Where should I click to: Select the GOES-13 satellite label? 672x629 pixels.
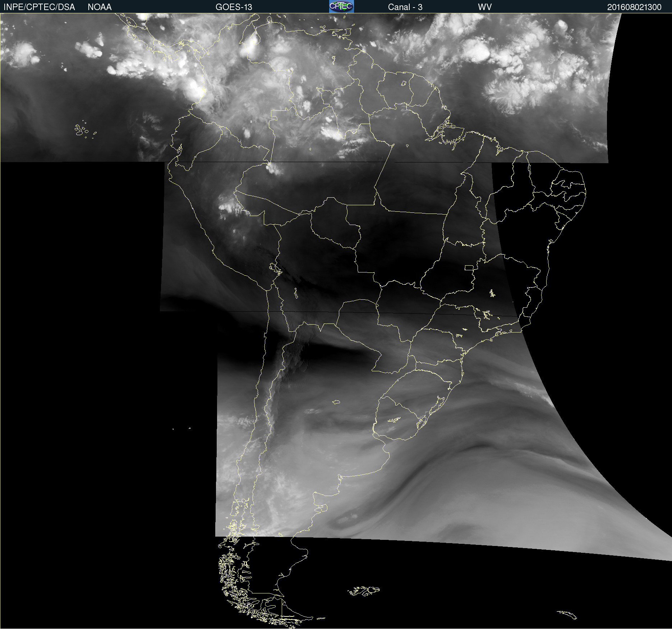coord(234,7)
